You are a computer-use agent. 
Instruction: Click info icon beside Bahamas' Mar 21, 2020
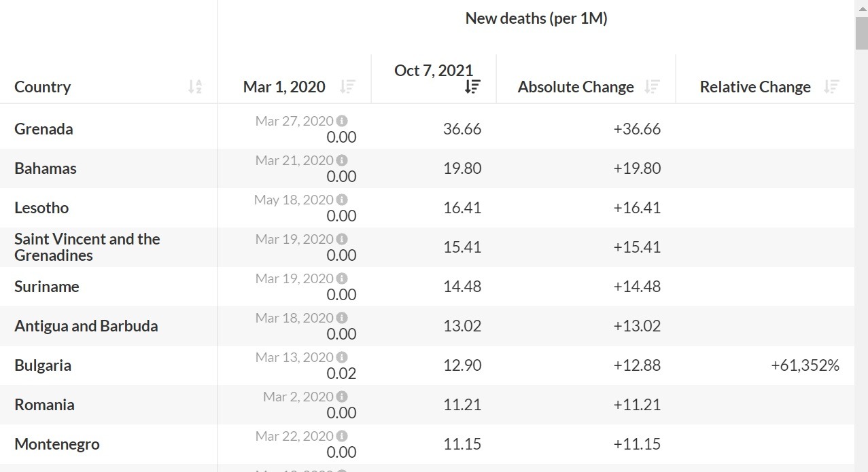click(x=342, y=160)
